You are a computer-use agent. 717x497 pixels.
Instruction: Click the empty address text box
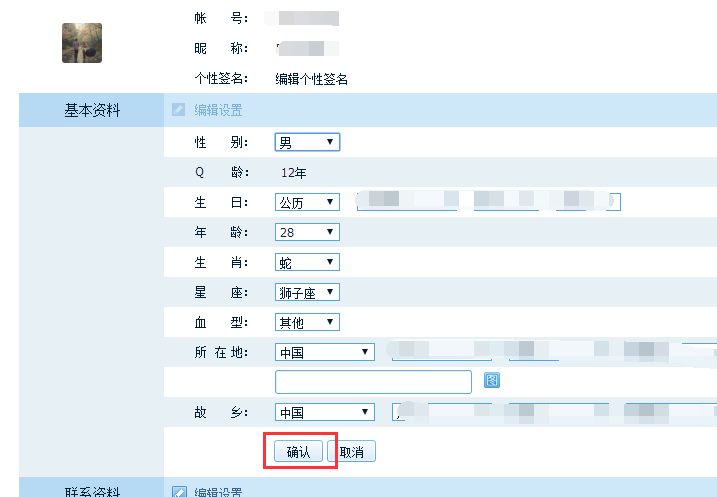373,382
